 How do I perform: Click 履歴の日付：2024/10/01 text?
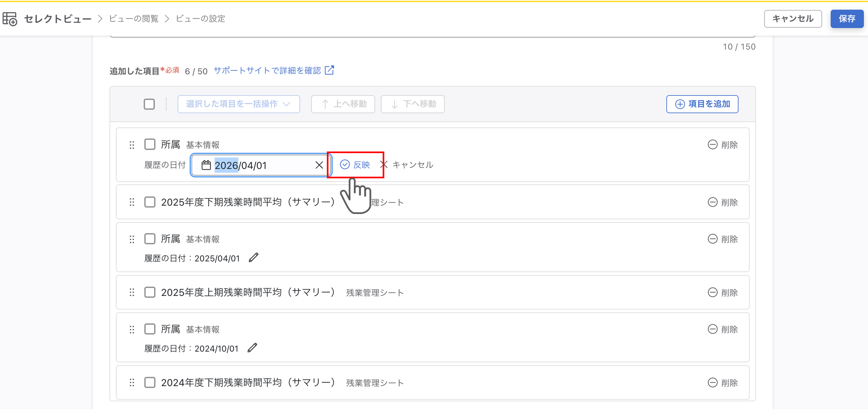point(191,349)
